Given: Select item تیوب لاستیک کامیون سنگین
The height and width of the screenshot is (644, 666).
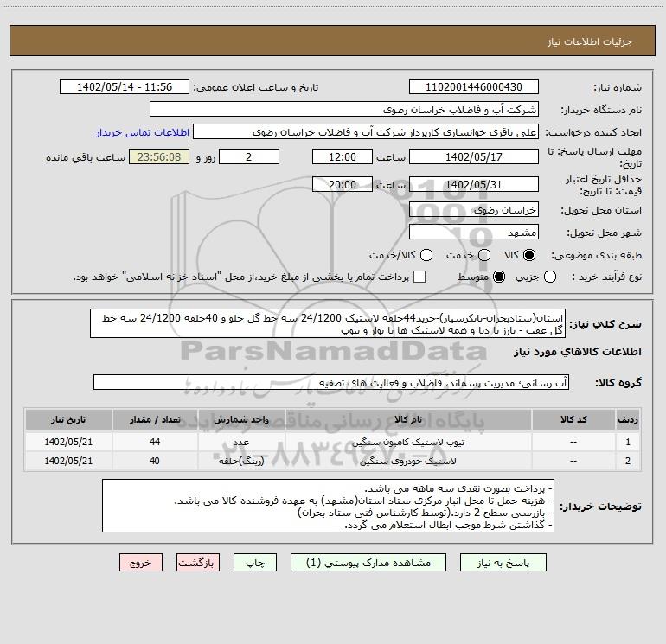Looking at the screenshot, I should (x=408, y=443).
